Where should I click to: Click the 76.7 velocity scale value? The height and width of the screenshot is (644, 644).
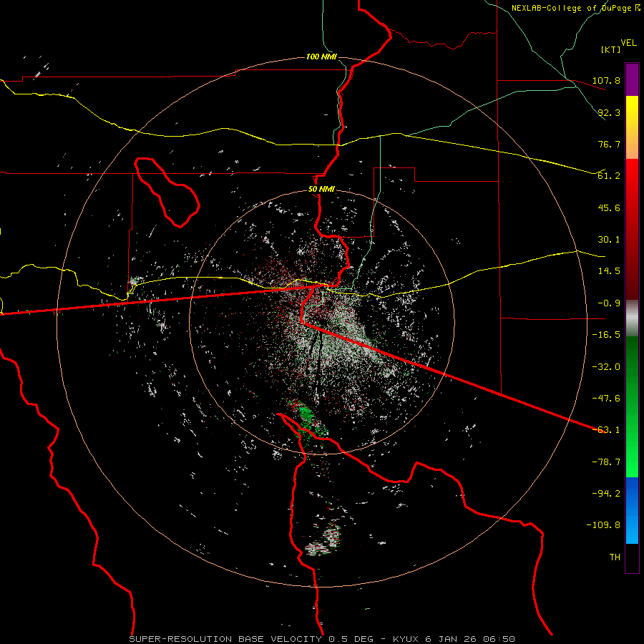click(x=609, y=144)
